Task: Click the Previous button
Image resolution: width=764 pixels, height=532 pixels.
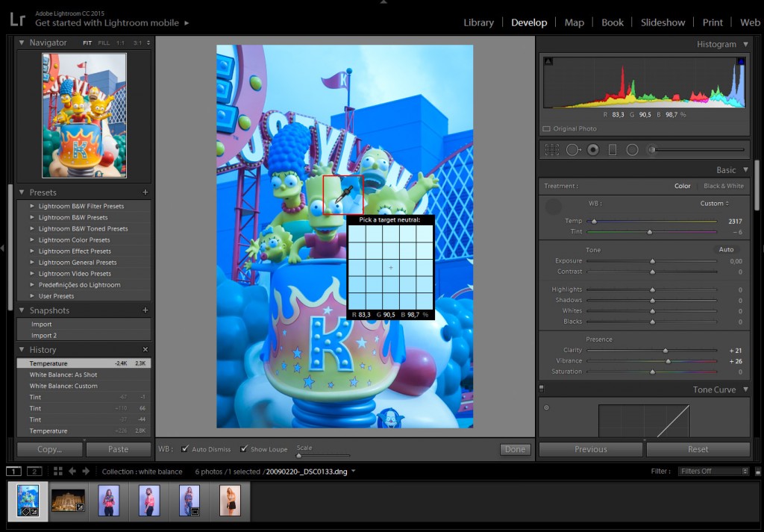Action: (591, 449)
